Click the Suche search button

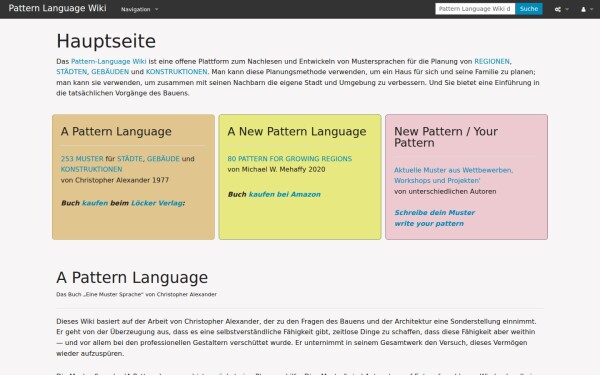[529, 9]
